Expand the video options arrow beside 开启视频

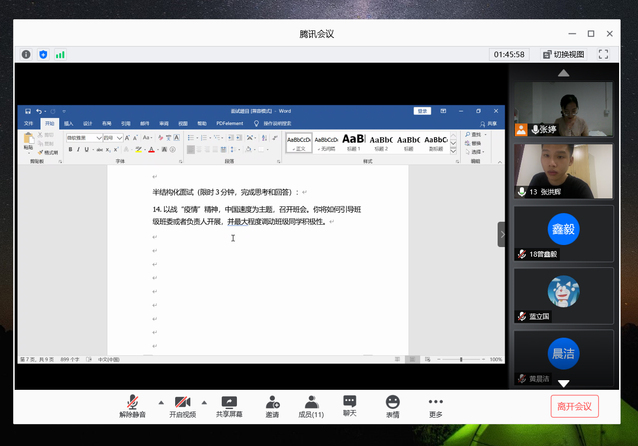[203, 400]
